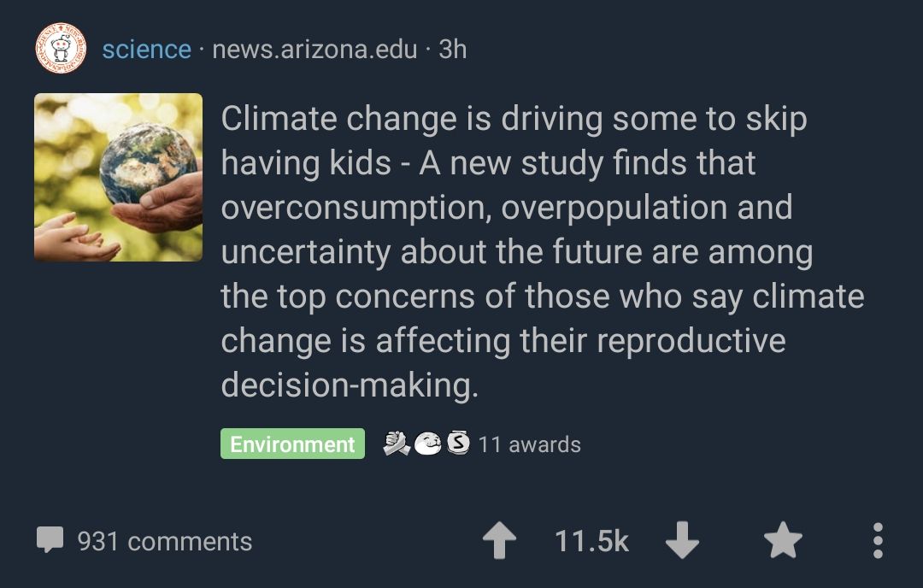Filter by the green Environment flair
This screenshot has height=588, width=923.
click(292, 444)
